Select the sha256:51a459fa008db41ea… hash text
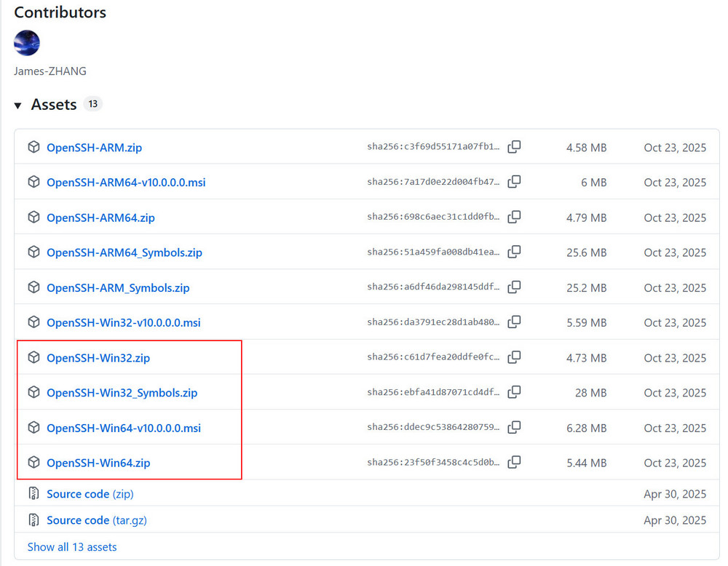The height and width of the screenshot is (566, 728). click(x=433, y=252)
